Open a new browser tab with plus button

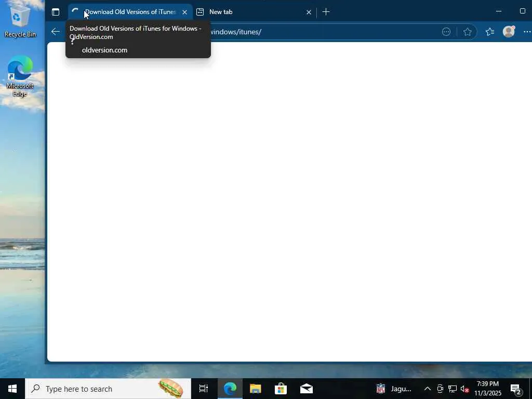tap(326, 12)
